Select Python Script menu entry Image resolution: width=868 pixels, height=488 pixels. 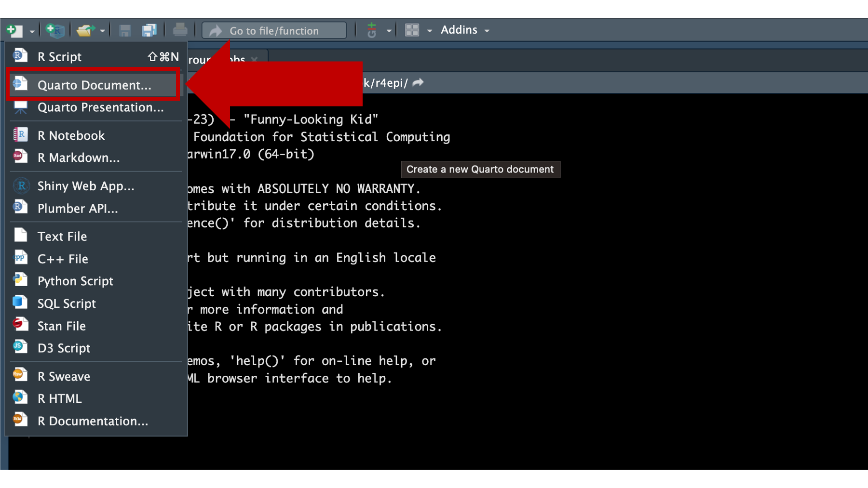point(96,281)
